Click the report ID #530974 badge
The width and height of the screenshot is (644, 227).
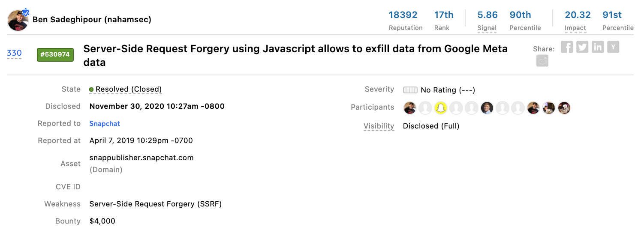pos(55,55)
